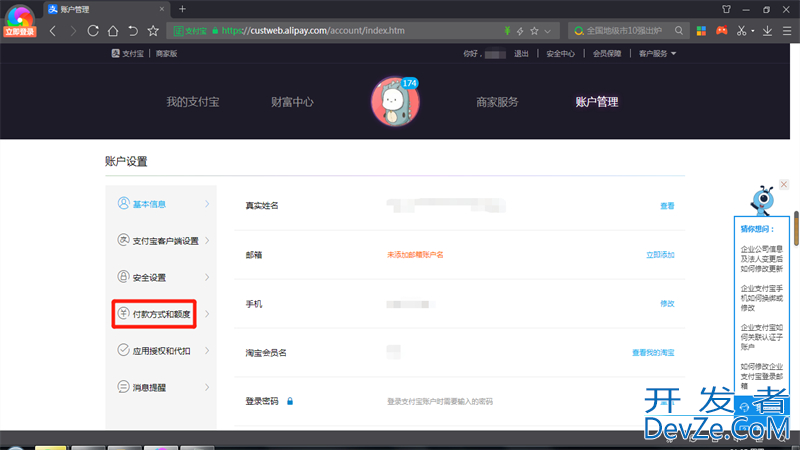Click the profile avatar image

coord(394,102)
